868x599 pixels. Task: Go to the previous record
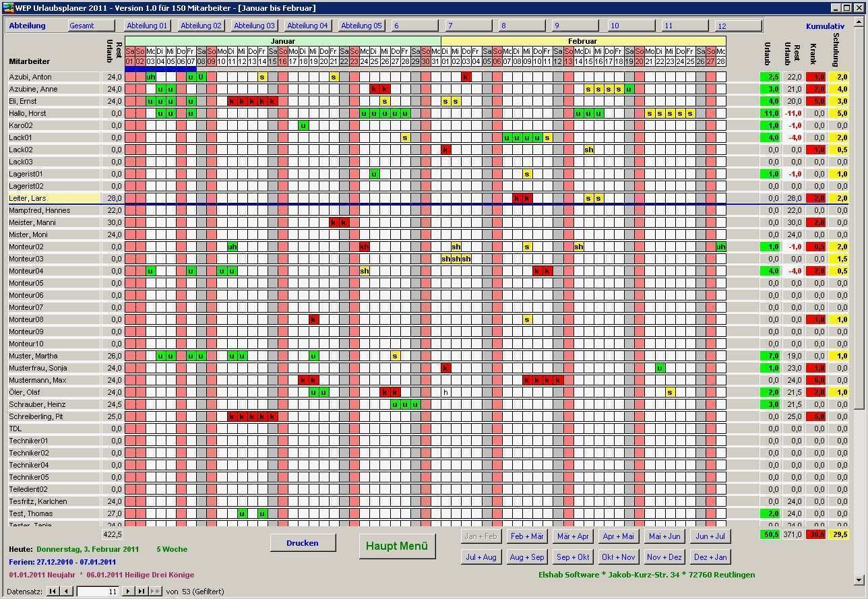66,591
